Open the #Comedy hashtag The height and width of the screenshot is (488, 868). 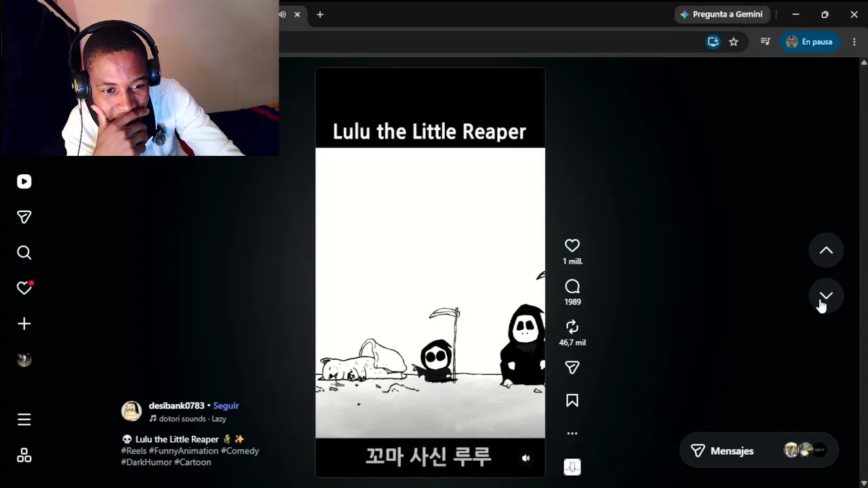[x=240, y=451]
